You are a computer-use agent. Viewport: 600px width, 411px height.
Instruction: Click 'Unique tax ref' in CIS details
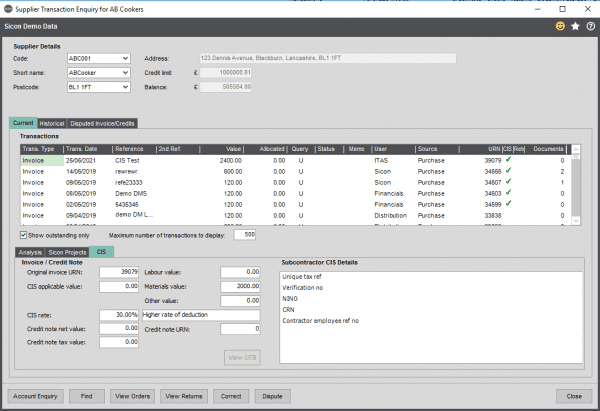(302, 277)
